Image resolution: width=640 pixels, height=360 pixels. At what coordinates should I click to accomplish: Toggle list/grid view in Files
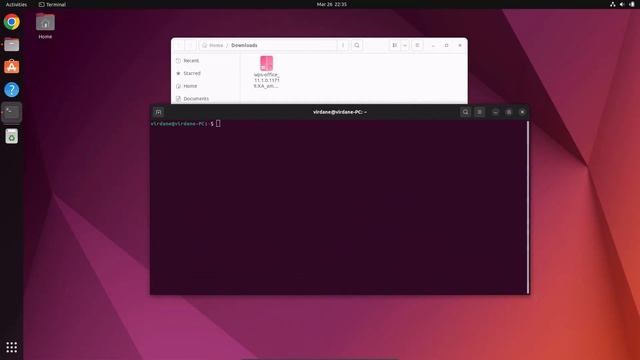tap(395, 45)
